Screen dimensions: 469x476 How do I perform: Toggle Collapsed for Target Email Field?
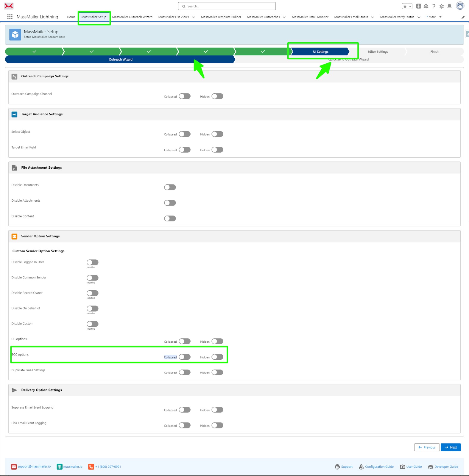pos(185,150)
